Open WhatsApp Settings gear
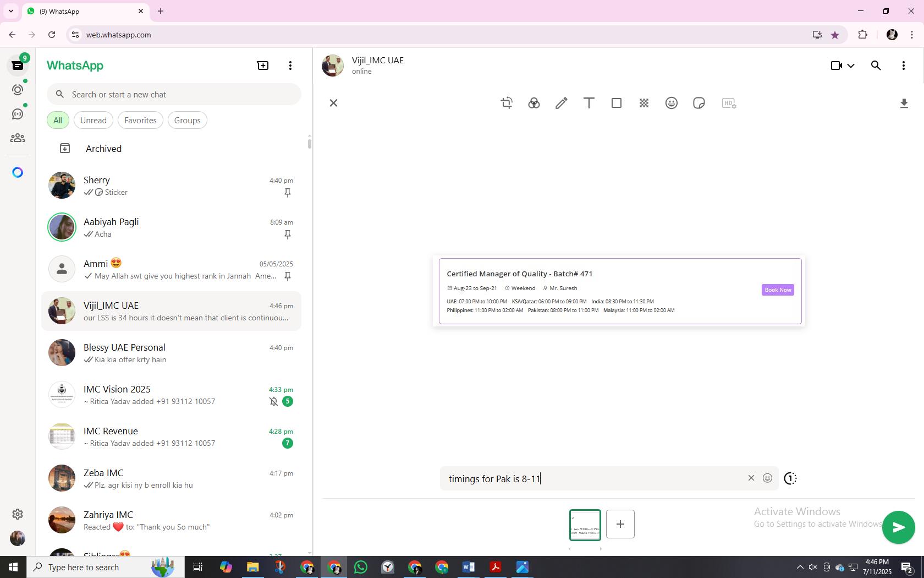This screenshot has height=578, width=924. point(18,514)
